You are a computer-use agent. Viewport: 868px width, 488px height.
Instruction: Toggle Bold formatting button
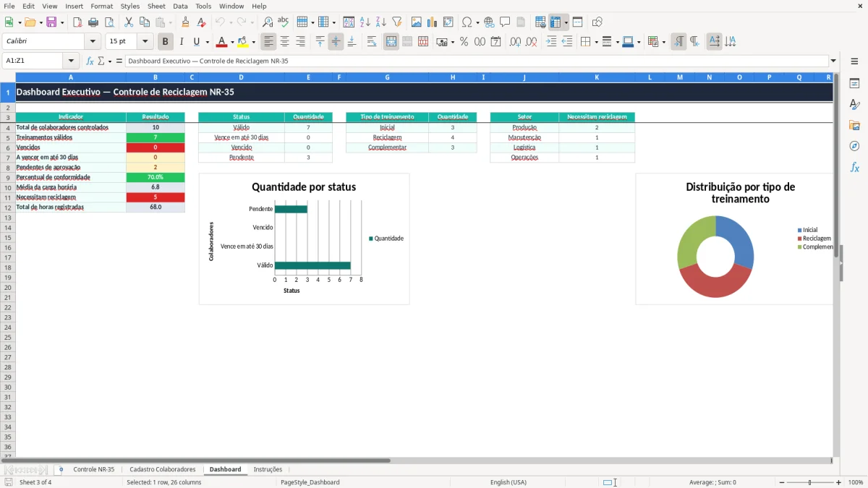(x=166, y=42)
